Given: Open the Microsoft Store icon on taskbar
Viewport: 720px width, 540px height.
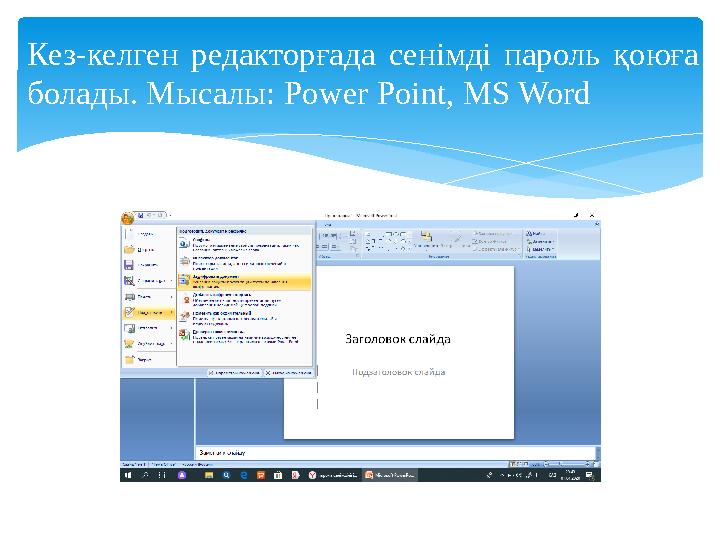Looking at the screenshot, I should tap(278, 475).
